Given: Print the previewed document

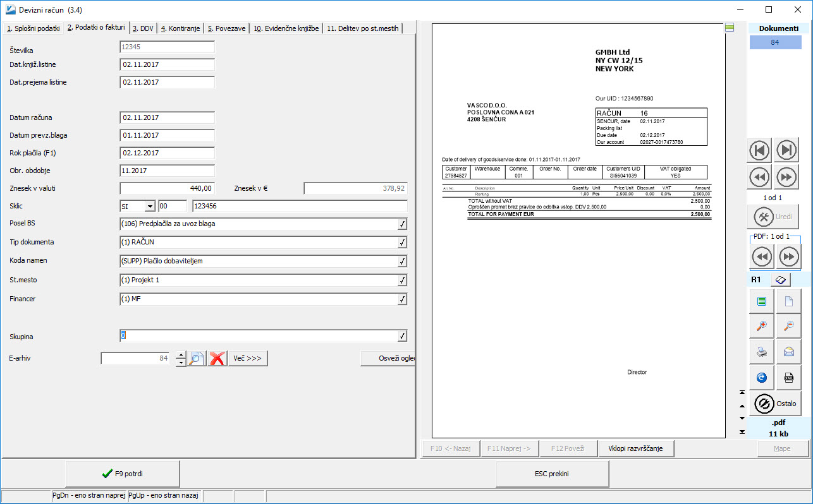Looking at the screenshot, I should pyautogui.click(x=762, y=352).
